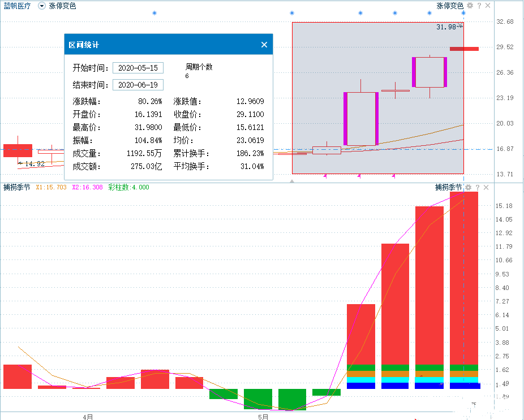Click the tallest red bar in 捕捞季节
Viewport: 524px width, 420px height.
click(x=464, y=278)
